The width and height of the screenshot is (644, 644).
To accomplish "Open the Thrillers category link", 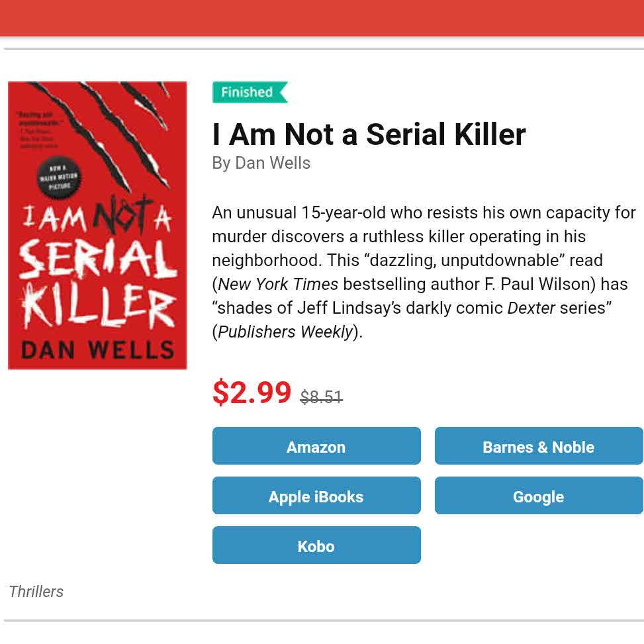I will [x=36, y=591].
